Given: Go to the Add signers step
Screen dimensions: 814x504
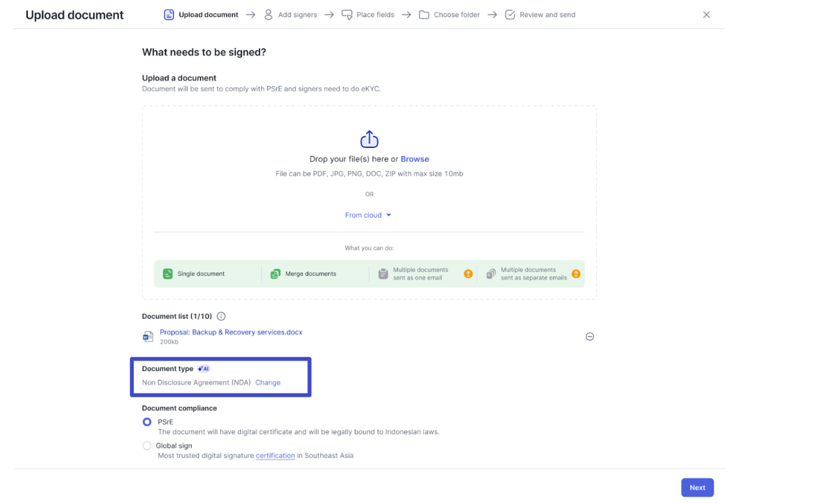Looking at the screenshot, I should coord(291,15).
